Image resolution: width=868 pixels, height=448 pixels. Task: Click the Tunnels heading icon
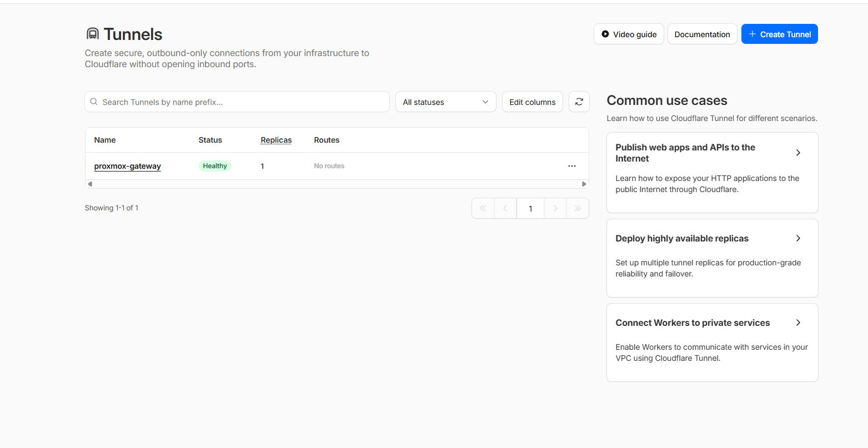pyautogui.click(x=93, y=34)
